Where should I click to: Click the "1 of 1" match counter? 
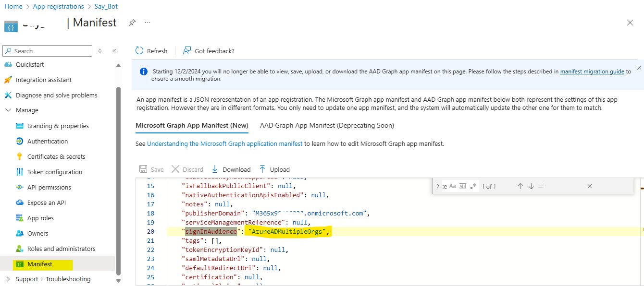click(x=488, y=186)
